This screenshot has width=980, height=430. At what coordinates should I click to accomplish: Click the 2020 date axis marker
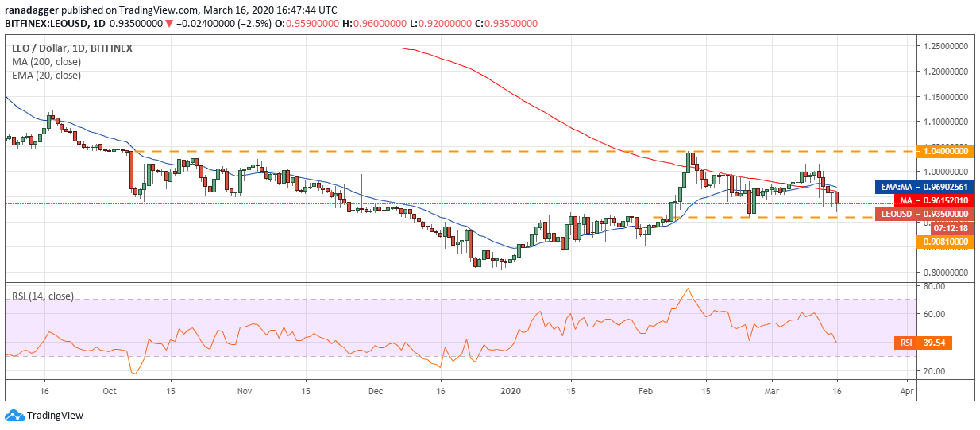tap(511, 392)
